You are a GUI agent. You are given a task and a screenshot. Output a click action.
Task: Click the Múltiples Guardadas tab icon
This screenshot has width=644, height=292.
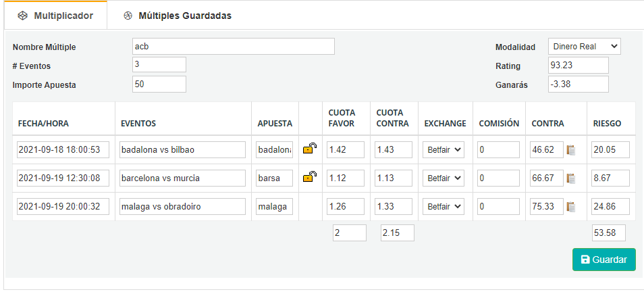coord(128,16)
